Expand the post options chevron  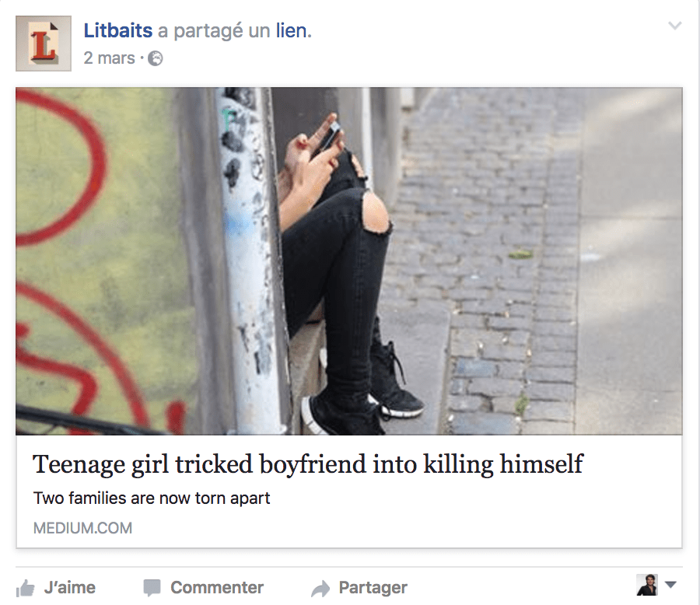674,26
